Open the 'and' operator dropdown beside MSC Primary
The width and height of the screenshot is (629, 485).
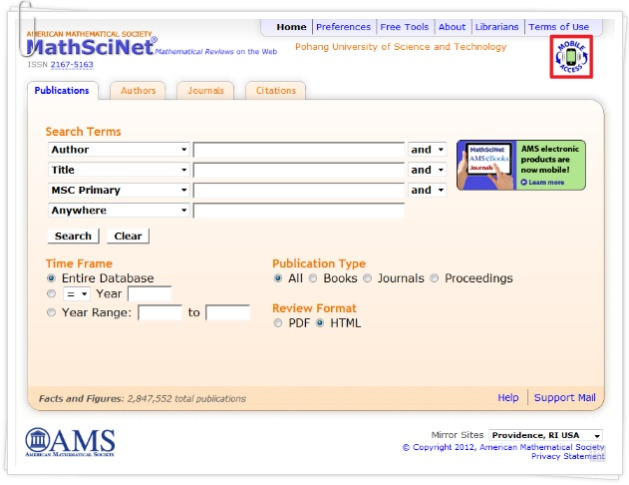(427, 190)
